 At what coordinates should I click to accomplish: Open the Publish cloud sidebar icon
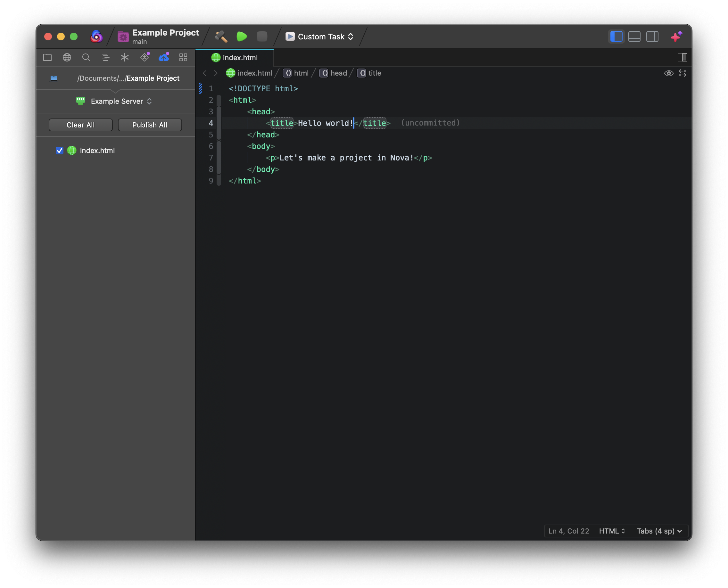pyautogui.click(x=164, y=57)
